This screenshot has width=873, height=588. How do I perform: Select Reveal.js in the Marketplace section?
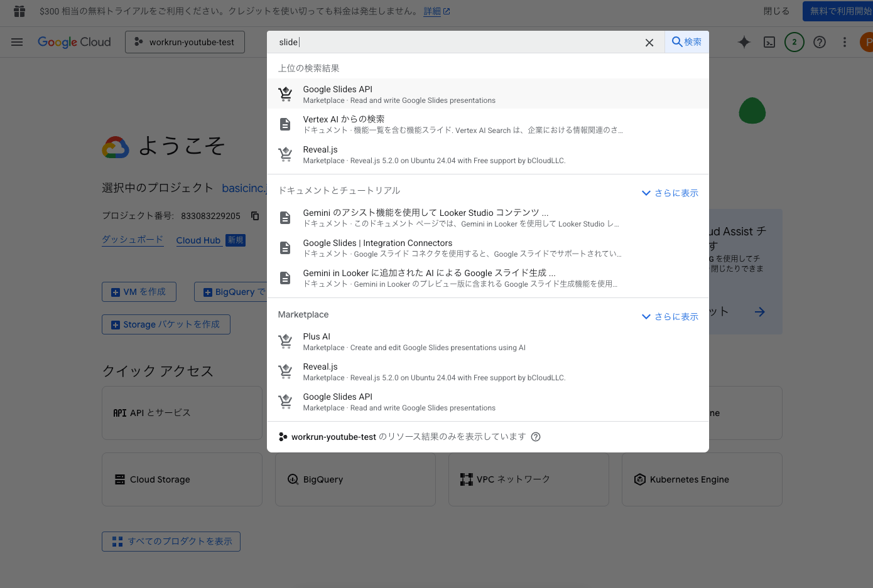click(488, 372)
